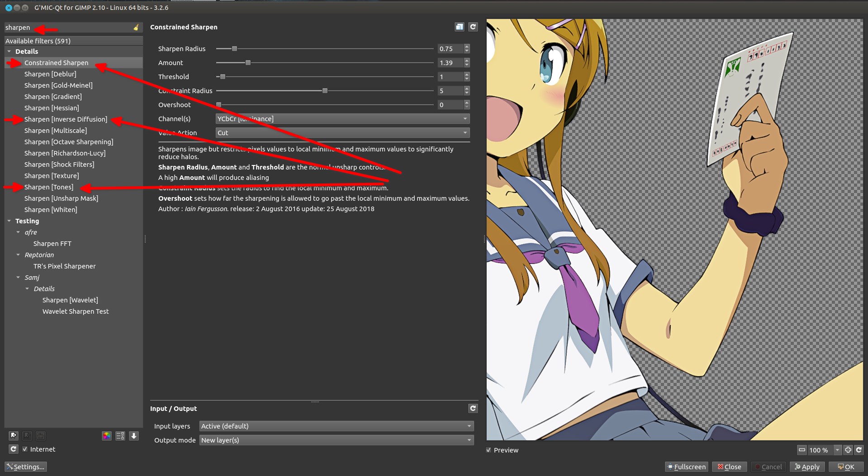
Task: Toggle the Preview checkbox
Action: pos(489,450)
